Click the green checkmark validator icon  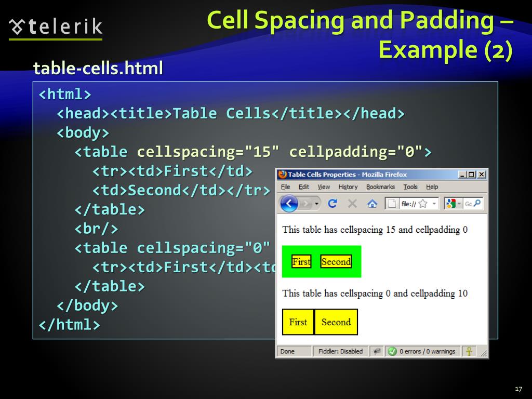point(392,352)
